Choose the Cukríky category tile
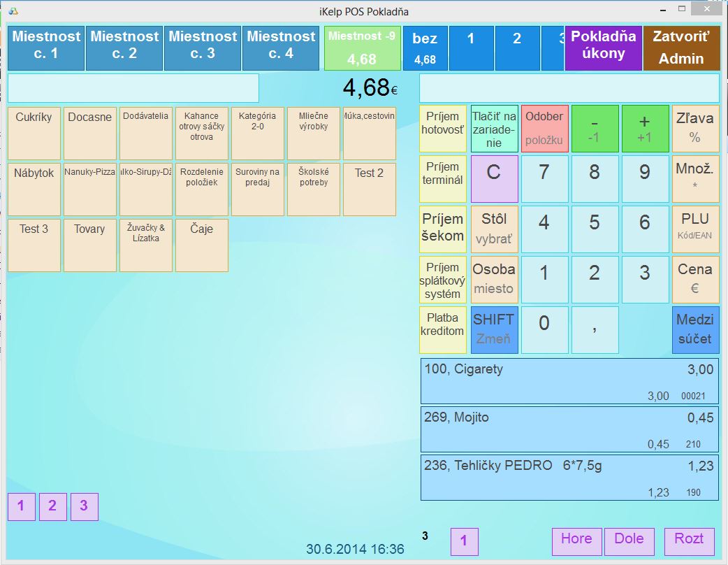The width and height of the screenshot is (728, 565). click(34, 133)
